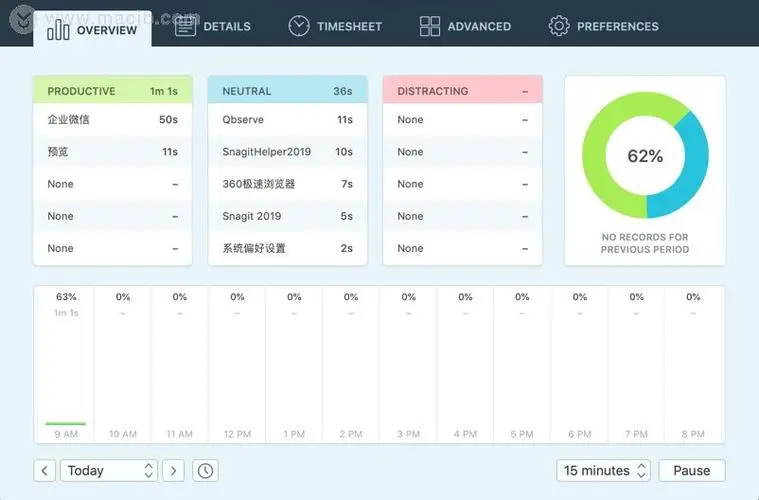Click the 企业微信 row
Screen dimensions: 759x500
pyautogui.click(x=113, y=120)
